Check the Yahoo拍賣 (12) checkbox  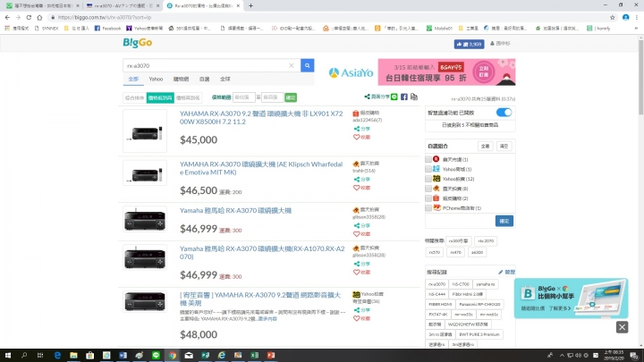pyautogui.click(x=428, y=179)
